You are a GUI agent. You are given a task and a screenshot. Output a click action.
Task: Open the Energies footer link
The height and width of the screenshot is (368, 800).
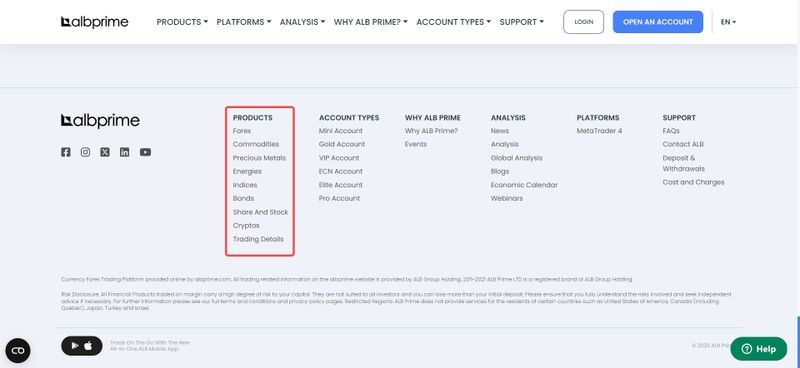(x=247, y=171)
